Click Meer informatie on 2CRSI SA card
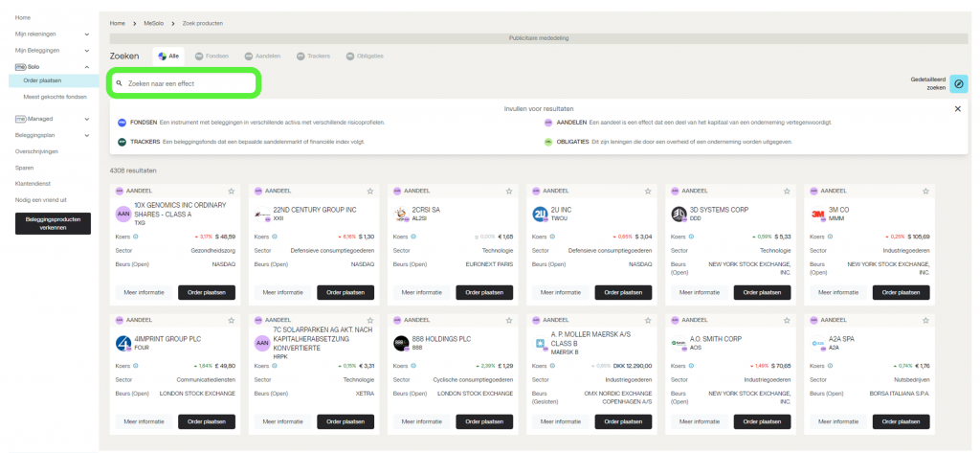980x453 pixels. click(422, 292)
